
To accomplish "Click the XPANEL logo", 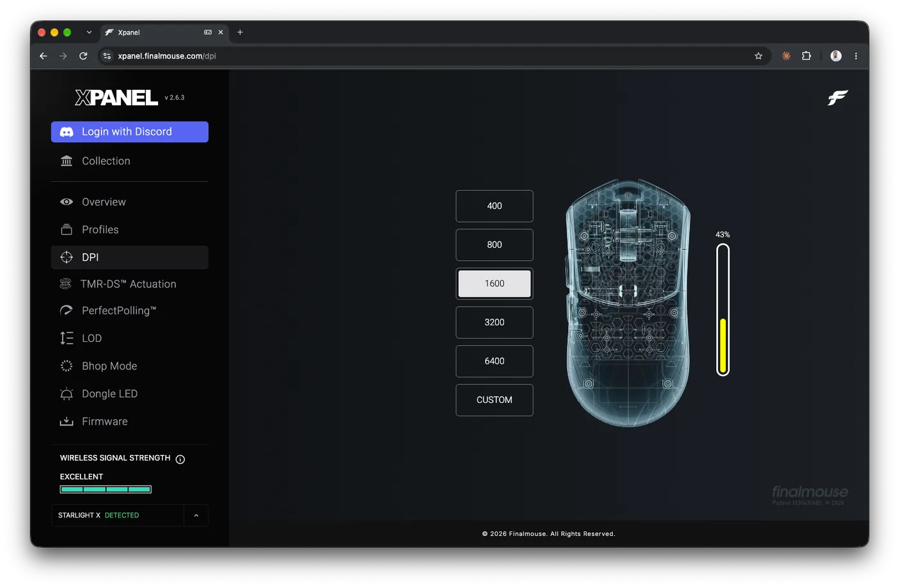I will (x=116, y=98).
